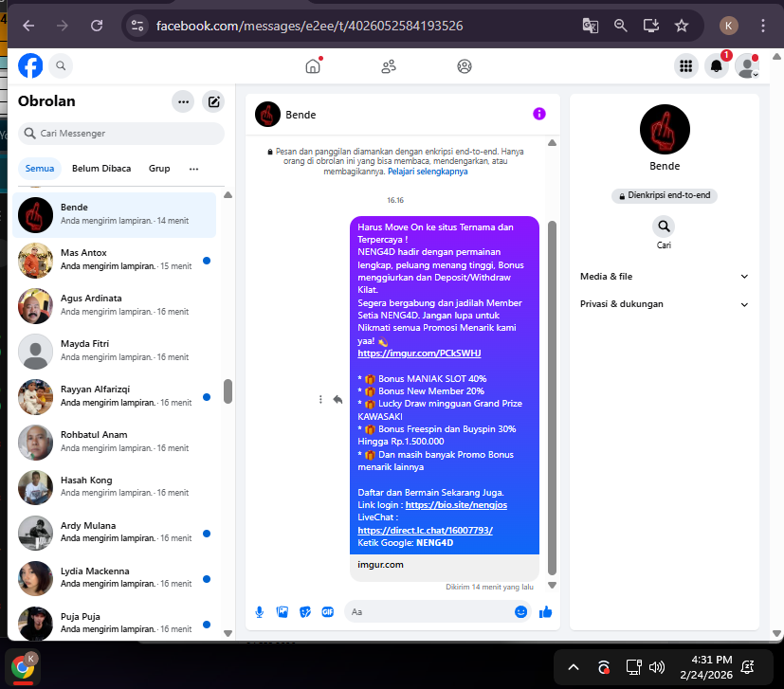Viewport: 784px width, 689px height.
Task: Open the Mayda Fitri conversation
Action: pyautogui.click(x=115, y=352)
